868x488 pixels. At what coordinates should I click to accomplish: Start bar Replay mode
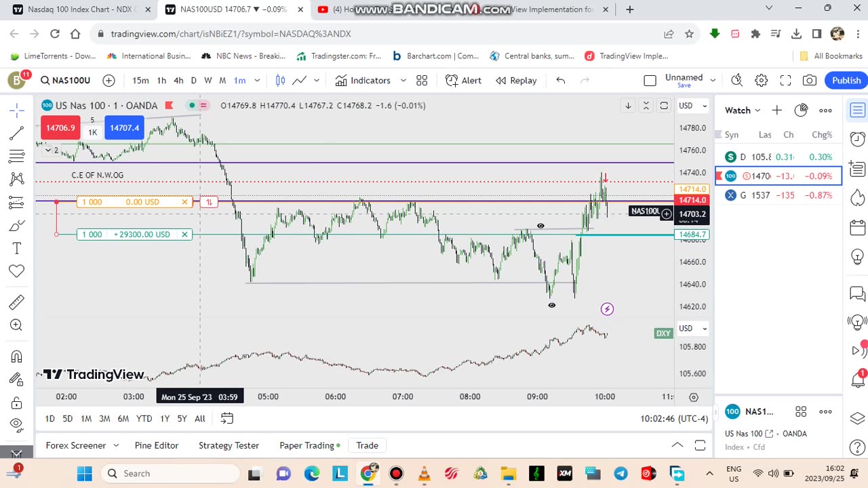click(x=516, y=80)
